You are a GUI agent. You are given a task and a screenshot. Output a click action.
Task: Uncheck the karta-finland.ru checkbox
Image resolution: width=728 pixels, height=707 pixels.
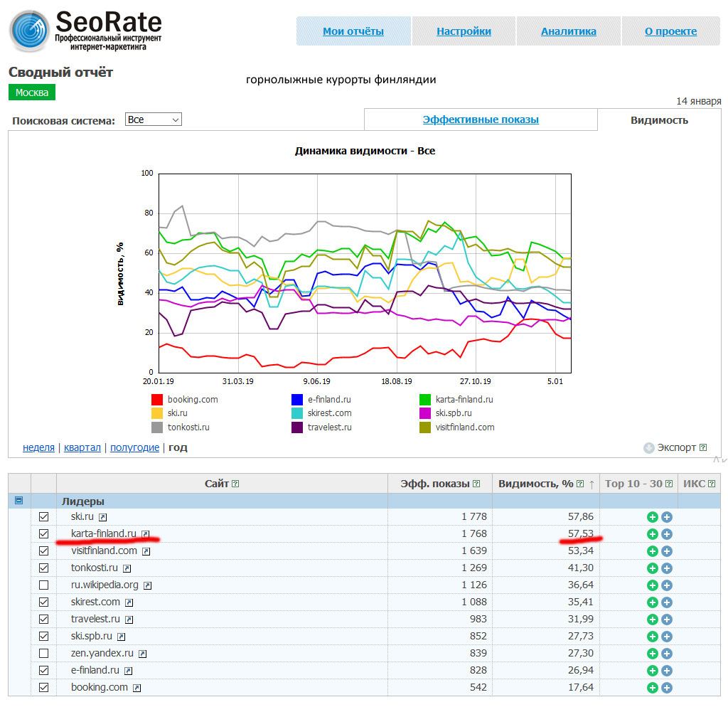43,534
